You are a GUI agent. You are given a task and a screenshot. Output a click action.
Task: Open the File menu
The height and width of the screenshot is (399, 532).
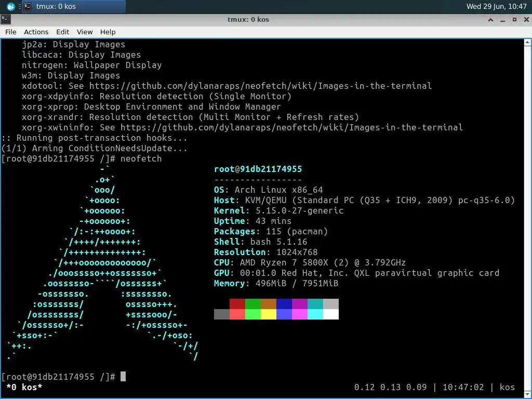pyautogui.click(x=10, y=32)
